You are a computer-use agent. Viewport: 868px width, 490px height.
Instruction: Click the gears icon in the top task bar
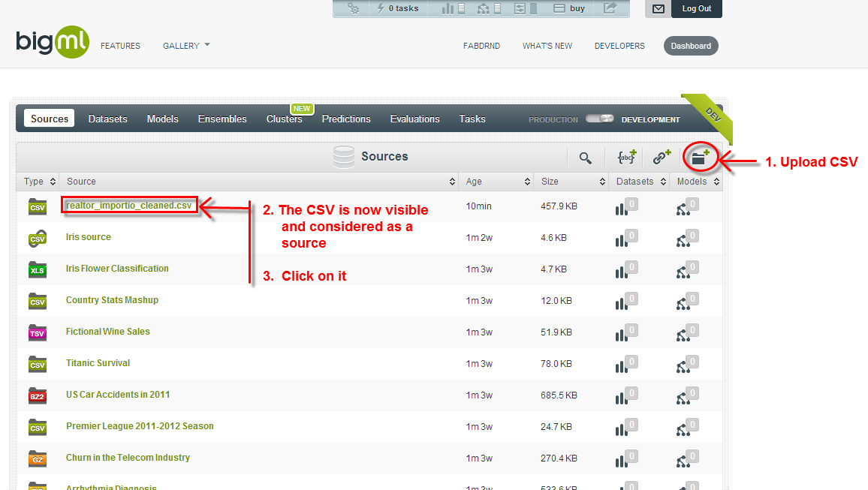click(353, 8)
